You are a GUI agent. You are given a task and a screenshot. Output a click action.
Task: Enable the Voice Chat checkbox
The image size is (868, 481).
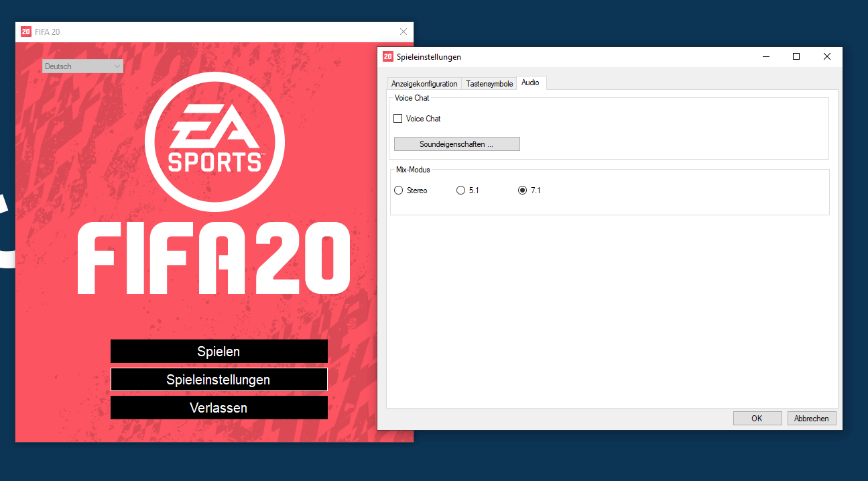(x=397, y=119)
